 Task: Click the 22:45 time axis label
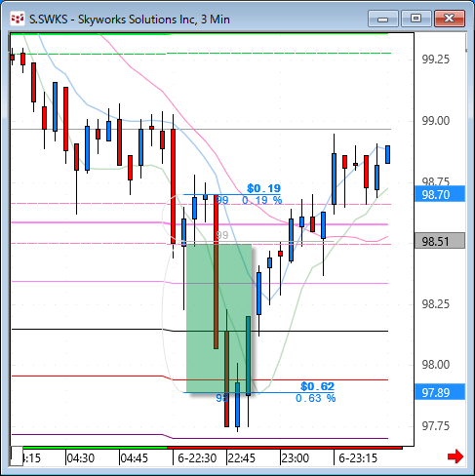pos(242,458)
